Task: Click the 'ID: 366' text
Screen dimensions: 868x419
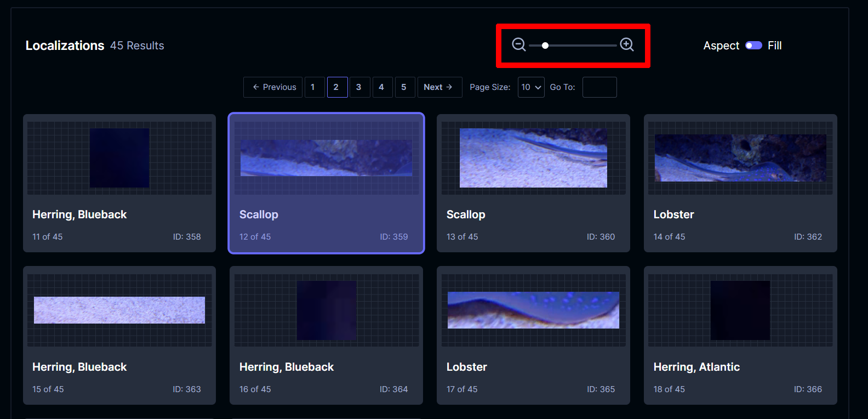Action: click(808, 389)
